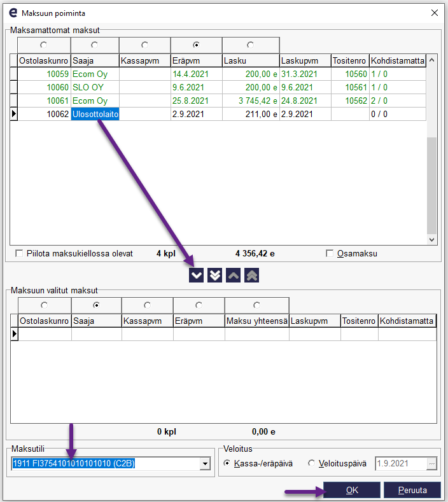Select the Veloituspäivä radio button
This screenshot has height=502, width=448.
point(312,464)
